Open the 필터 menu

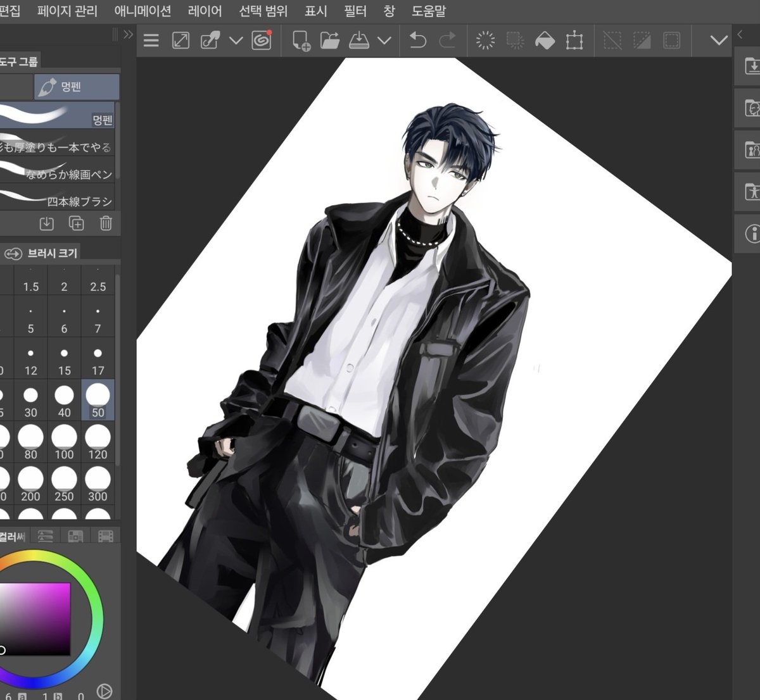coord(355,11)
